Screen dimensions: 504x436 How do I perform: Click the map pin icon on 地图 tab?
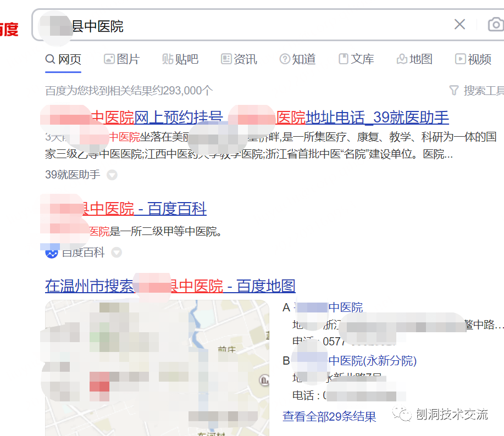pos(402,59)
